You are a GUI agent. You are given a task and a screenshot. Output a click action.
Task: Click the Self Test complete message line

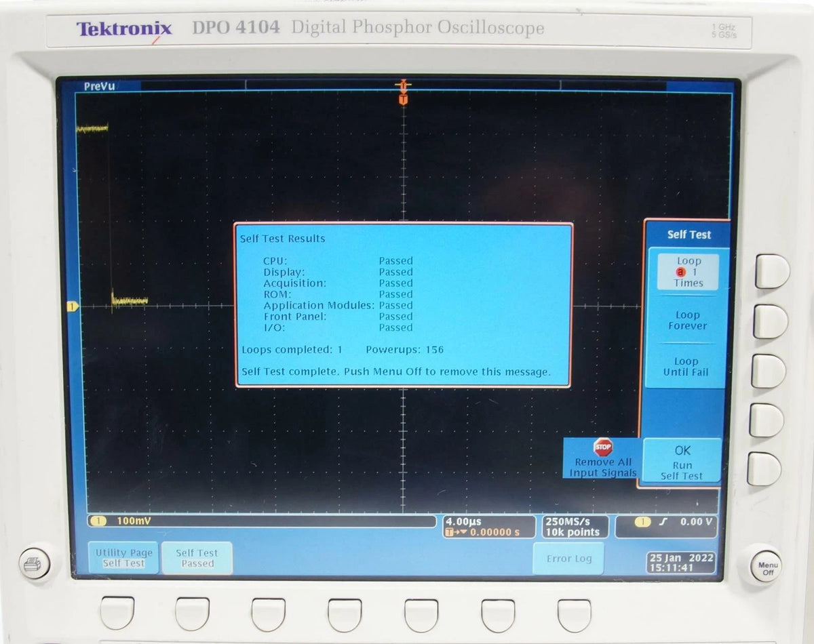[x=396, y=372]
